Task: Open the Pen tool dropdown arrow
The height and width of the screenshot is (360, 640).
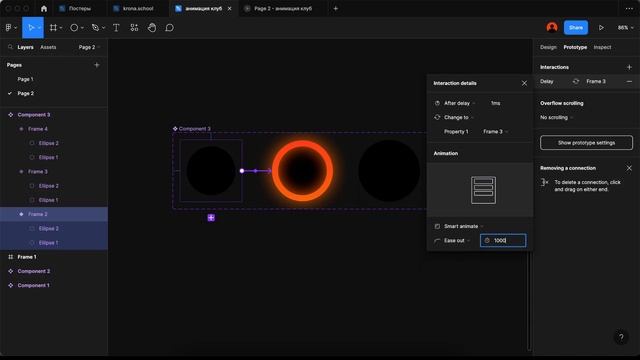Action: point(103,28)
